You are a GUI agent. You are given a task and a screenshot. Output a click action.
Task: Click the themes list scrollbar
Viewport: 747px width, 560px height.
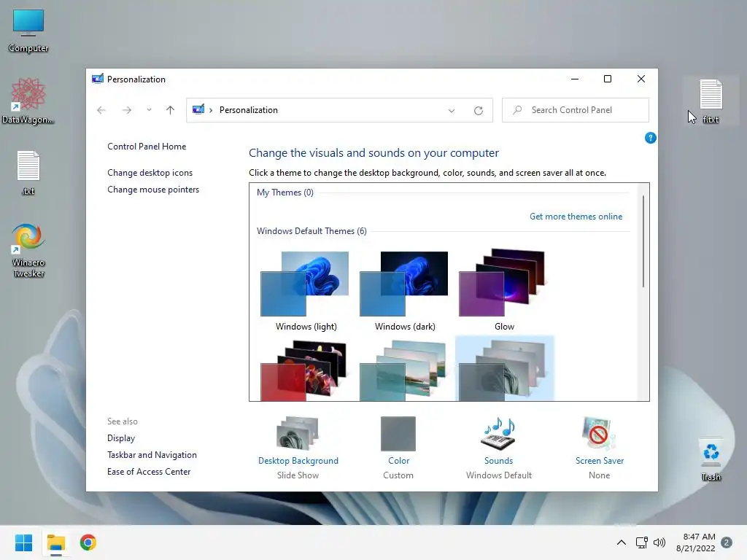[643, 241]
